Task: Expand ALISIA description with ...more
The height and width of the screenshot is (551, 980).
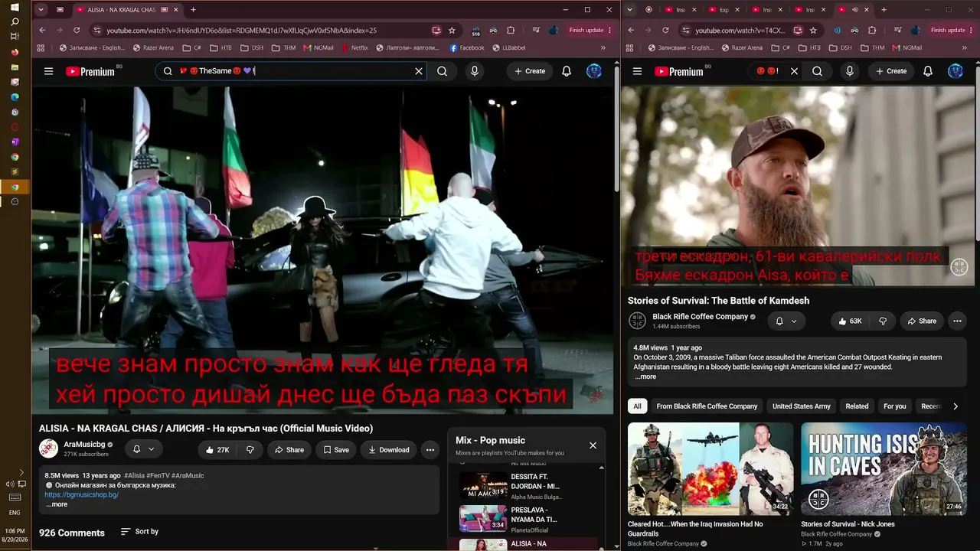Action: 57,504
